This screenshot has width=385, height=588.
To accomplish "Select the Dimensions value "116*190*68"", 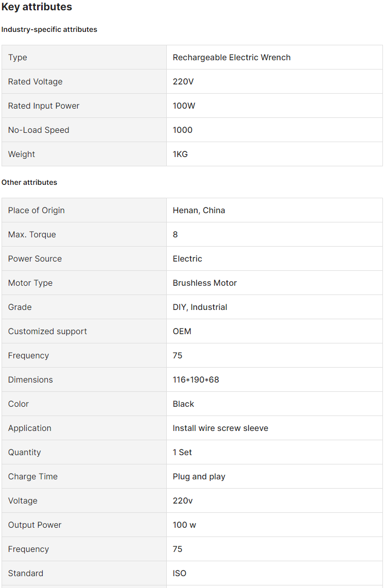I will [196, 379].
